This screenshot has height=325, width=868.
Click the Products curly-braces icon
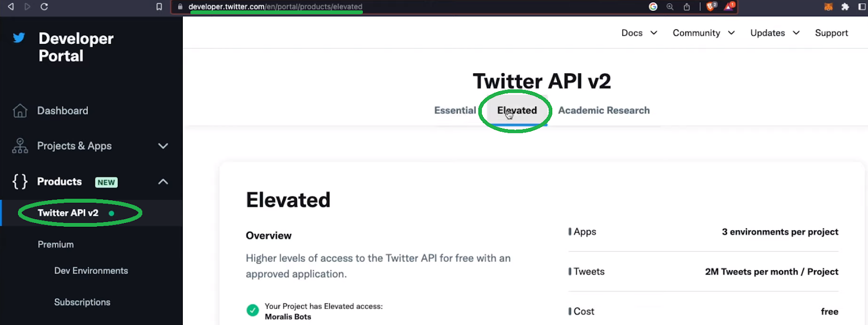point(19,182)
